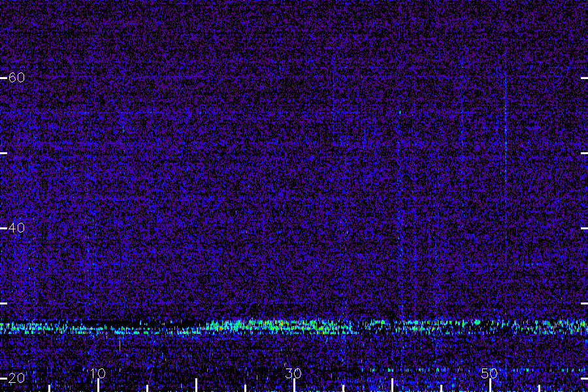Click the horizontal axis label 10
588x392 pixels.
tap(98, 373)
